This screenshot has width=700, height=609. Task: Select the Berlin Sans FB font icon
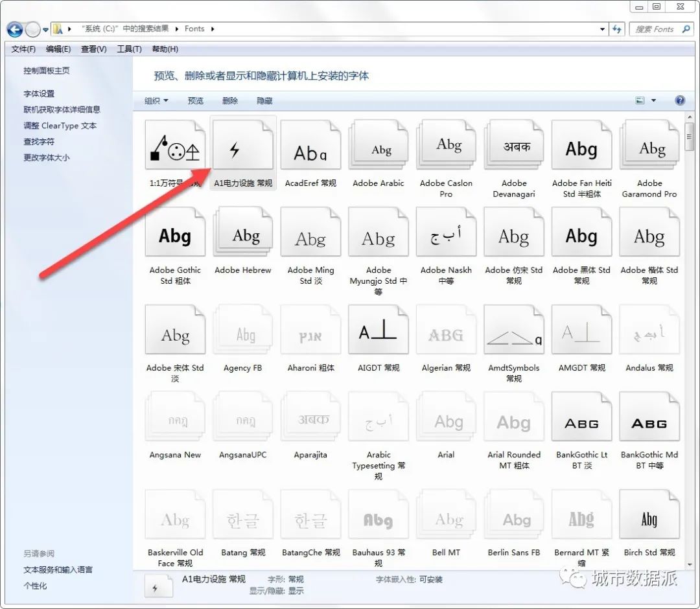(514, 514)
